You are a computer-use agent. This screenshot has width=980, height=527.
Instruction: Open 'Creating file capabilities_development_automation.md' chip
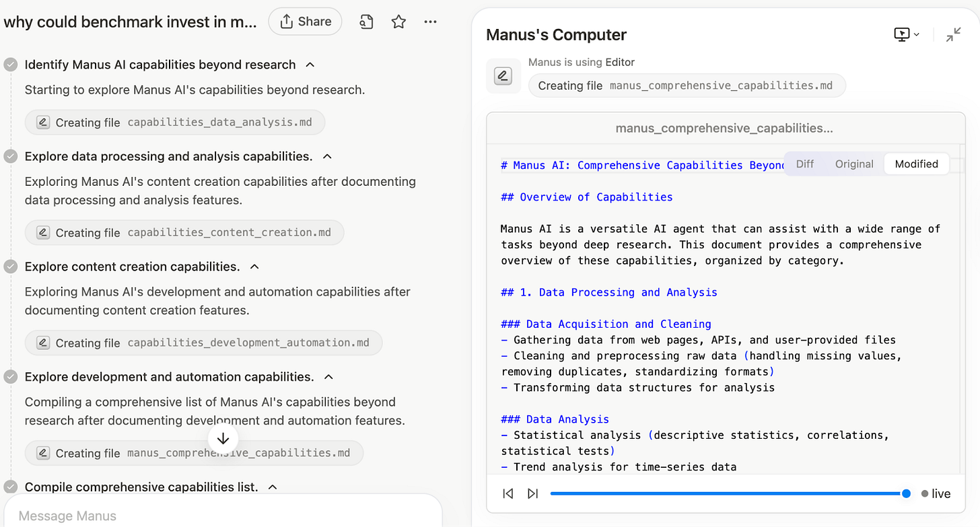click(x=203, y=343)
